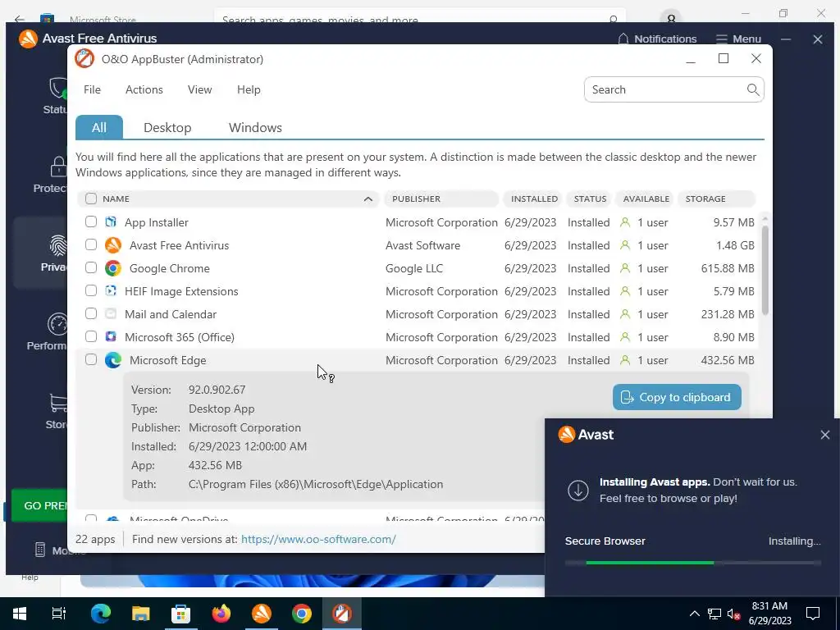The width and height of the screenshot is (840, 630).
Task: Switch to the Desktop tab
Action: click(x=167, y=127)
